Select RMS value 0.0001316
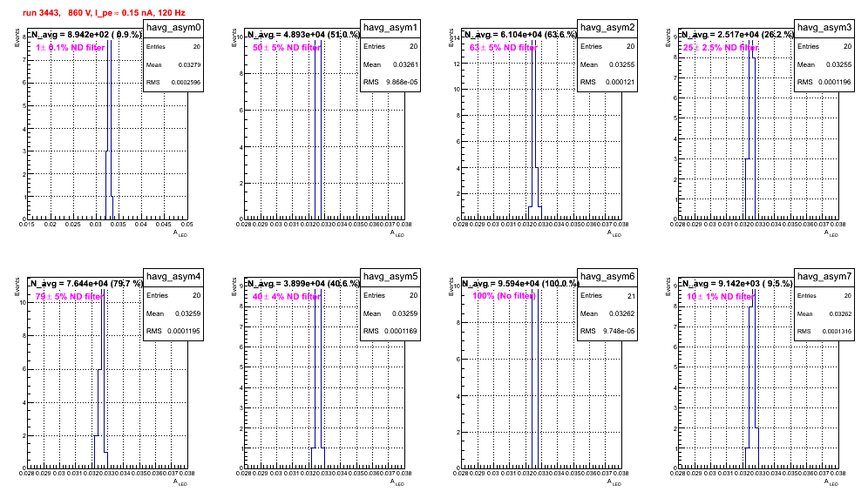The image size is (868, 498). click(837, 332)
